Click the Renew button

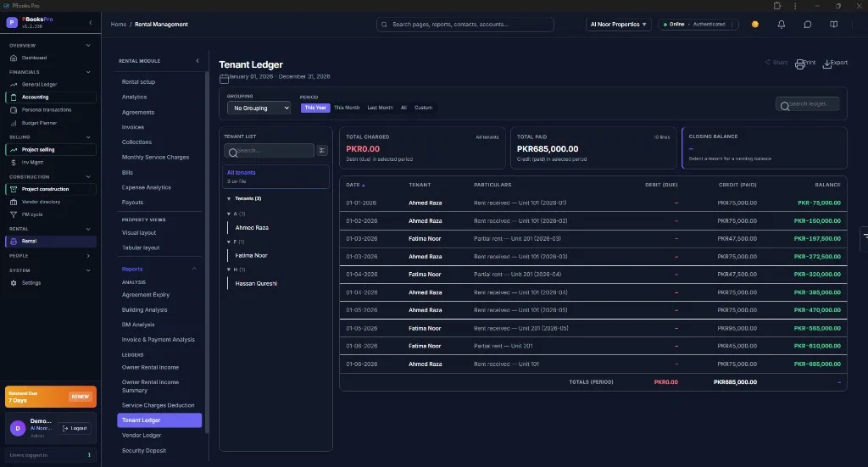(81, 397)
